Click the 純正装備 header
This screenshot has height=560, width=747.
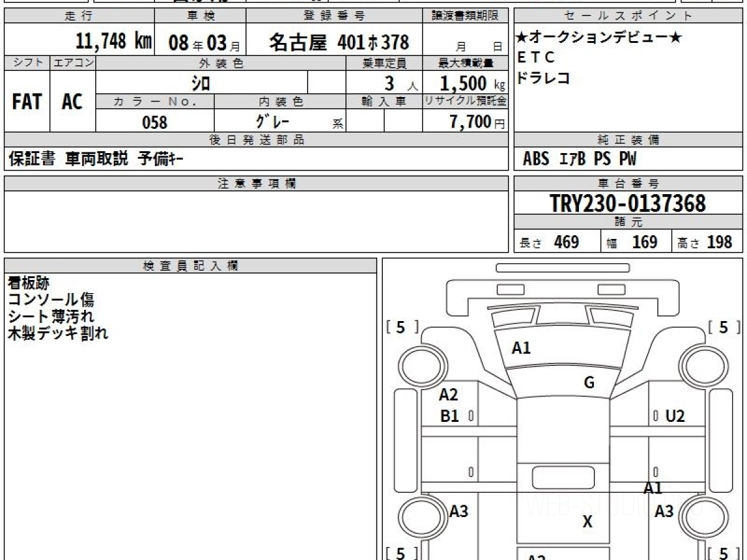629,140
